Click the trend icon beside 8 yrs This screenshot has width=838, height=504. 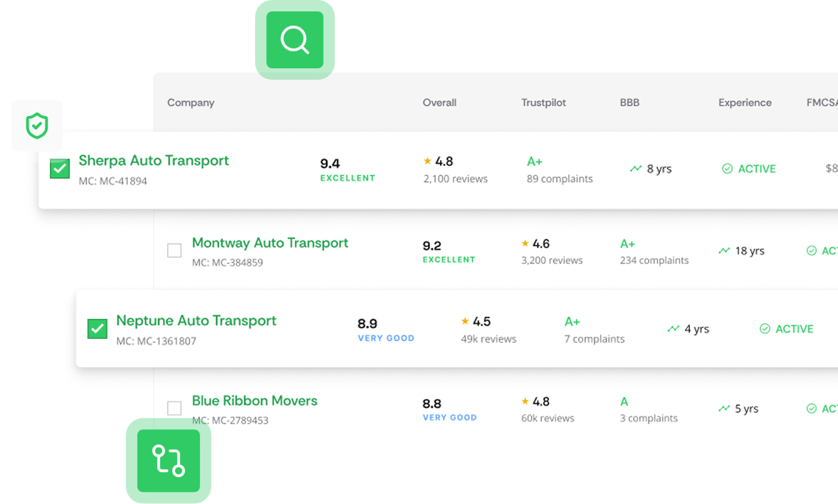(x=636, y=169)
